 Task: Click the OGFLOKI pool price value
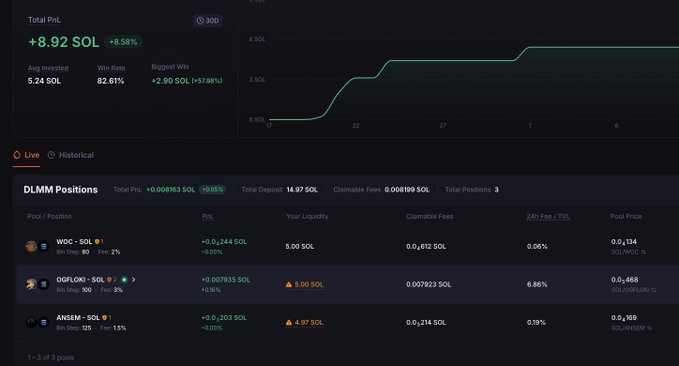click(624, 280)
